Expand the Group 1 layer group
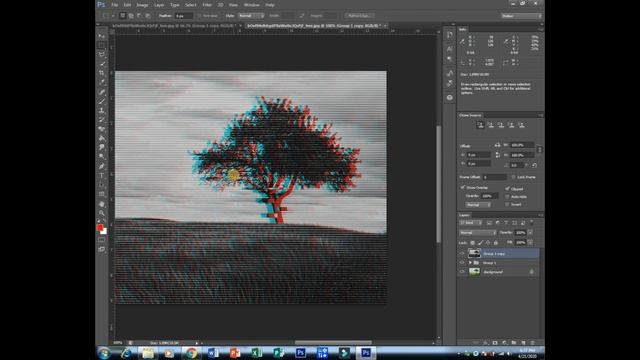The image size is (640, 360). point(470,263)
